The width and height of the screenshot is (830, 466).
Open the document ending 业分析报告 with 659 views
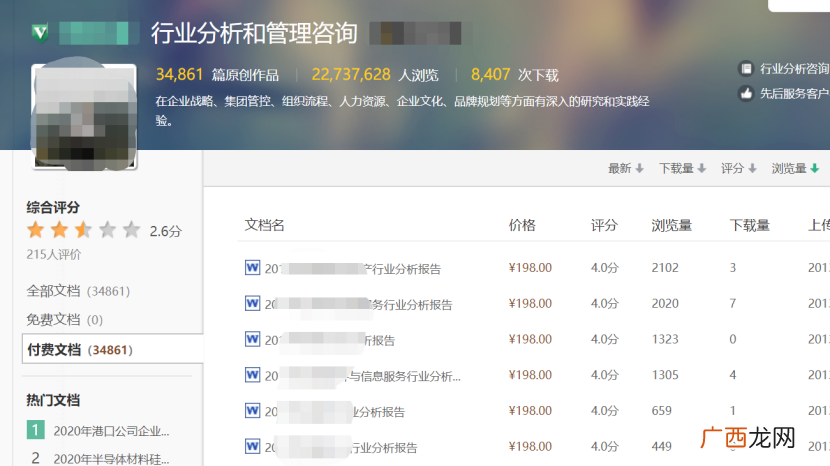[x=335, y=412]
